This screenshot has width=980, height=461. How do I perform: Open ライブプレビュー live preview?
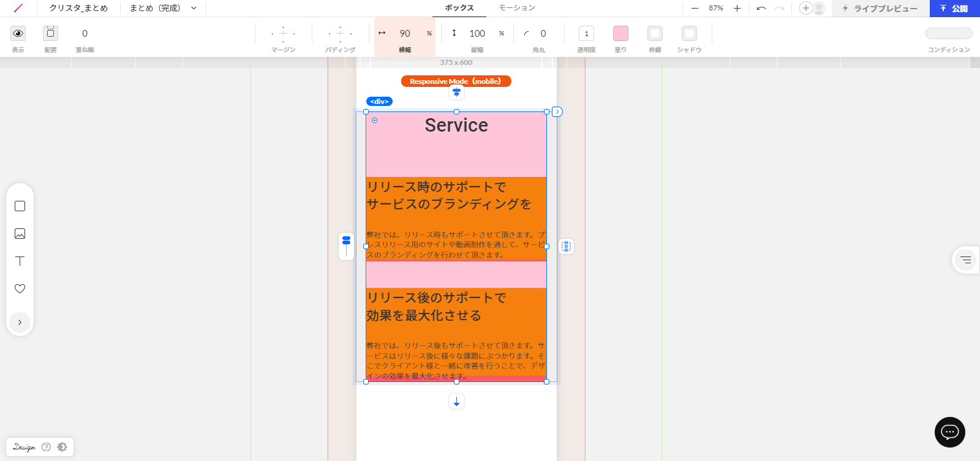click(x=880, y=8)
